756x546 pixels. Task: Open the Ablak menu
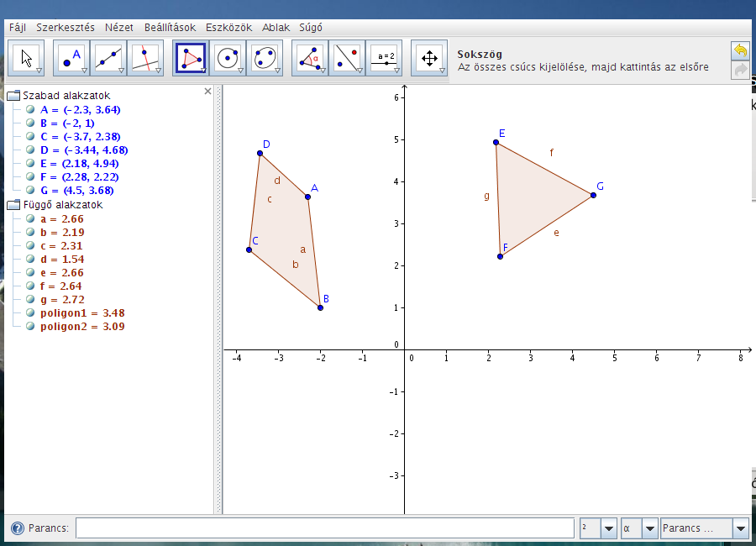point(276,28)
